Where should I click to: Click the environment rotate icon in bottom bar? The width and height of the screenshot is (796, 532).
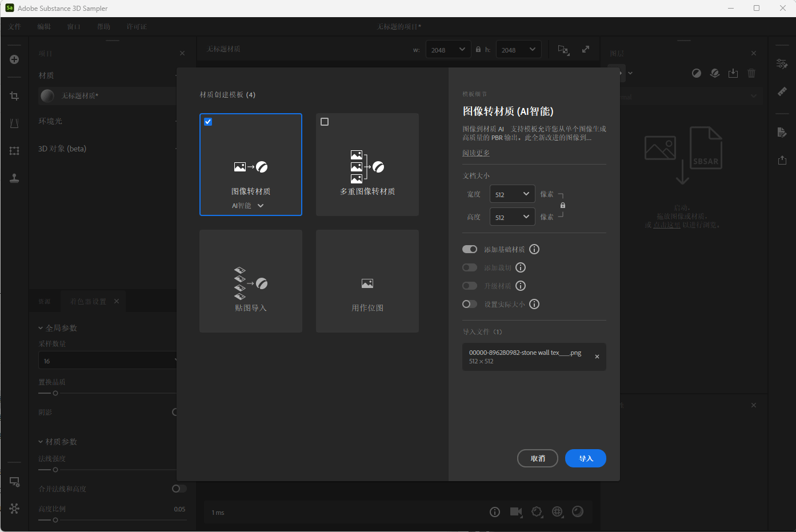click(x=537, y=512)
